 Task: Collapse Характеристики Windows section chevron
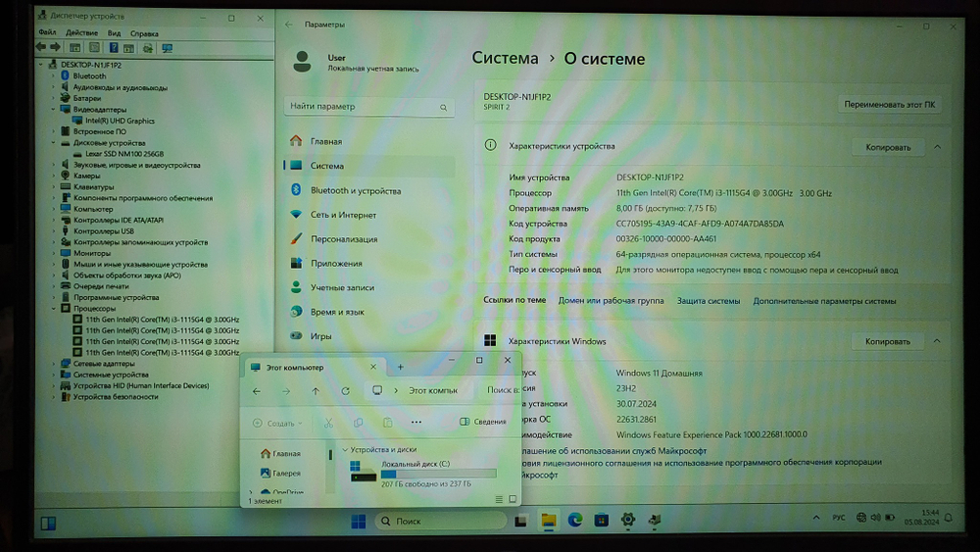937,341
